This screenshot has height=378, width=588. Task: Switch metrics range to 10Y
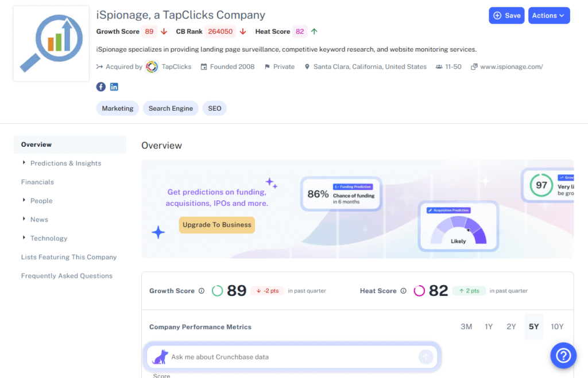pyautogui.click(x=557, y=327)
